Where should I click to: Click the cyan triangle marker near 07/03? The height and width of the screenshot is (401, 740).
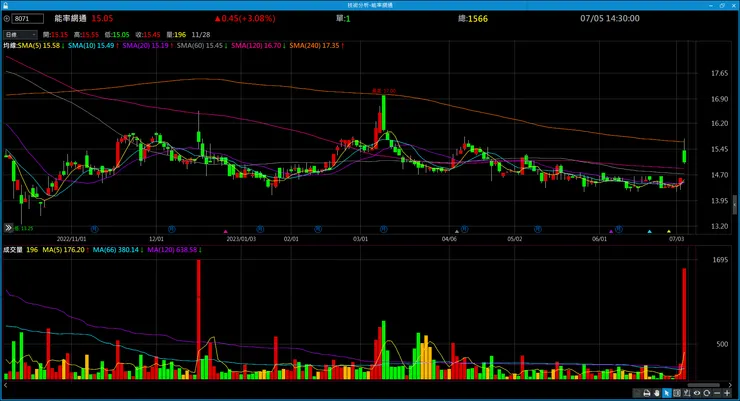650,231
